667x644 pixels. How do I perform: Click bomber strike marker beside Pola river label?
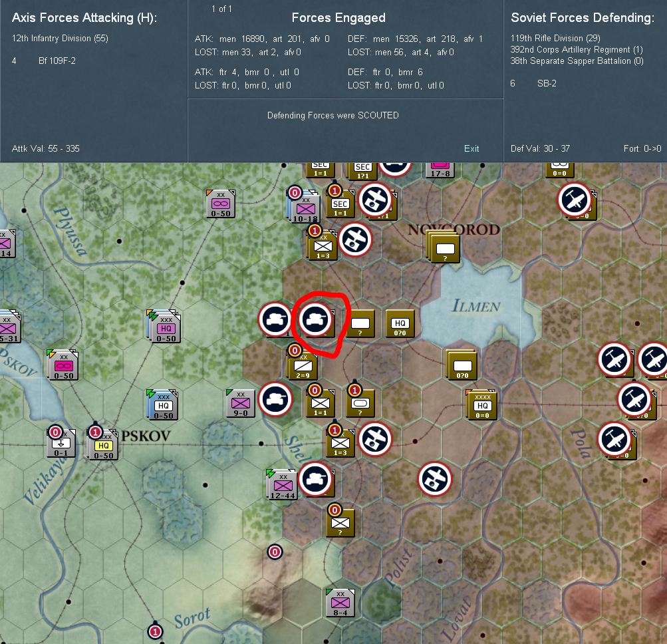[614, 439]
